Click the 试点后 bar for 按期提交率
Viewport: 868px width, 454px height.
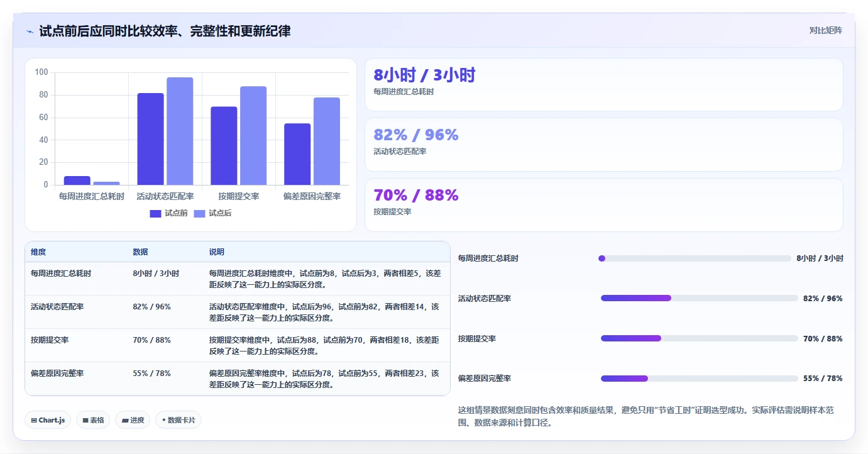point(253,136)
